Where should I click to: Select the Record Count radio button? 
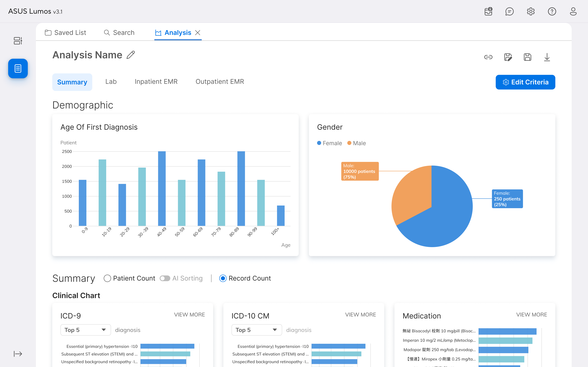click(x=223, y=278)
